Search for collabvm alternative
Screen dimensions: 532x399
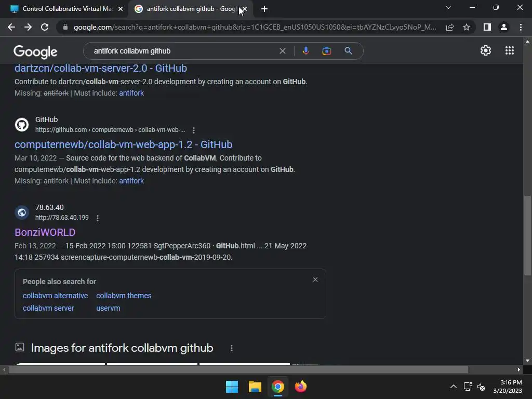(x=55, y=296)
